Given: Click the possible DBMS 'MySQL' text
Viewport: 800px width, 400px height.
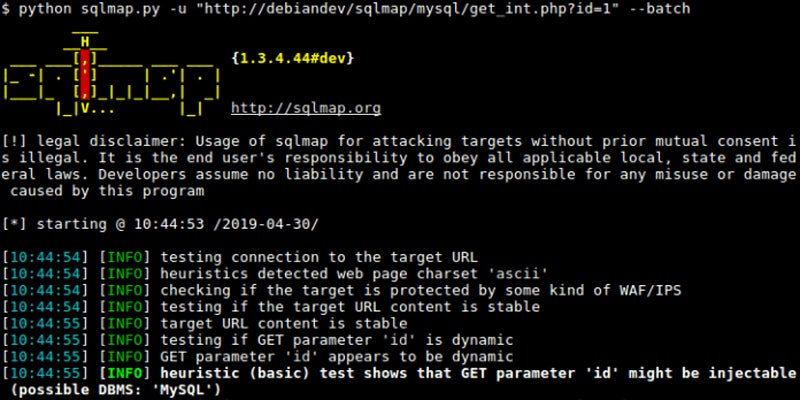Looking at the screenshot, I should [x=112, y=388].
